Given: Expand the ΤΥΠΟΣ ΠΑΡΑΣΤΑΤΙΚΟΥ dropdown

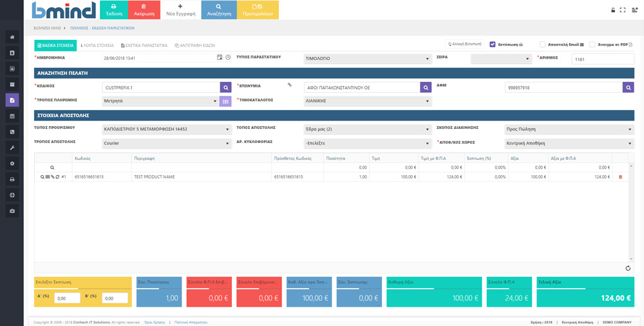Looking at the screenshot, I should click(367, 58).
